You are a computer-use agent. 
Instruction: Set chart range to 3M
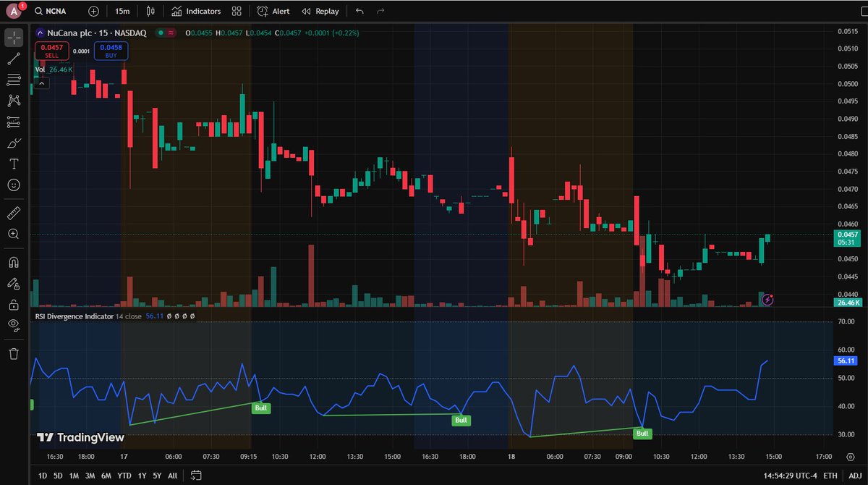90,476
